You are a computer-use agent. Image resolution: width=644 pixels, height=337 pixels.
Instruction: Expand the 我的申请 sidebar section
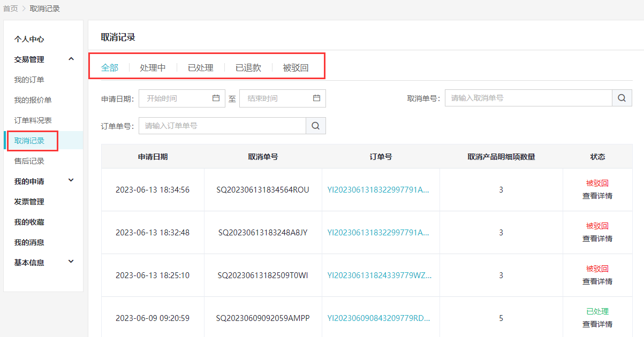pyautogui.click(x=71, y=181)
